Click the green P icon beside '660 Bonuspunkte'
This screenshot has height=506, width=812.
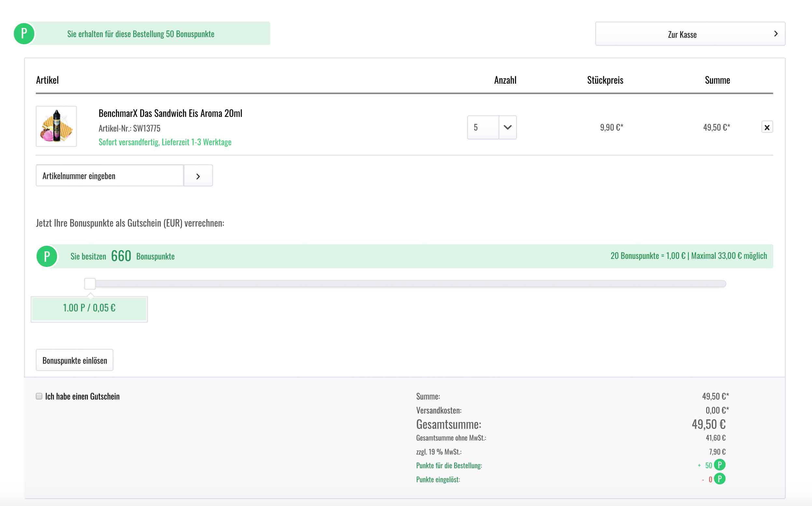(47, 256)
